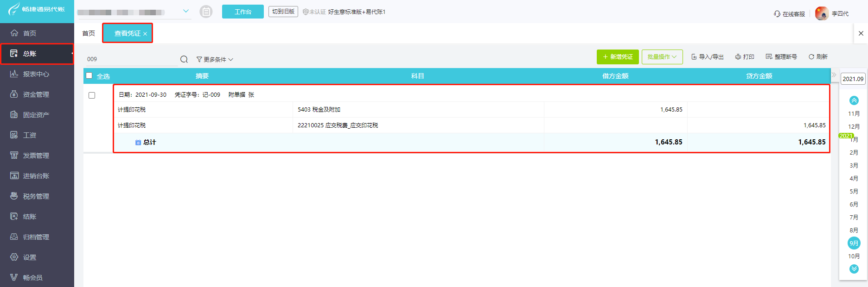The height and width of the screenshot is (287, 868).
Task: Click subject 5403 税金及附加
Action: coord(319,110)
